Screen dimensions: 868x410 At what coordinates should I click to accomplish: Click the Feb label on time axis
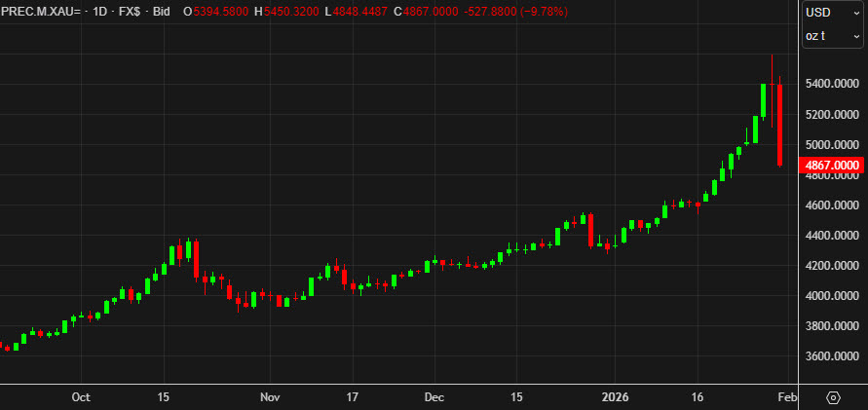(x=786, y=397)
